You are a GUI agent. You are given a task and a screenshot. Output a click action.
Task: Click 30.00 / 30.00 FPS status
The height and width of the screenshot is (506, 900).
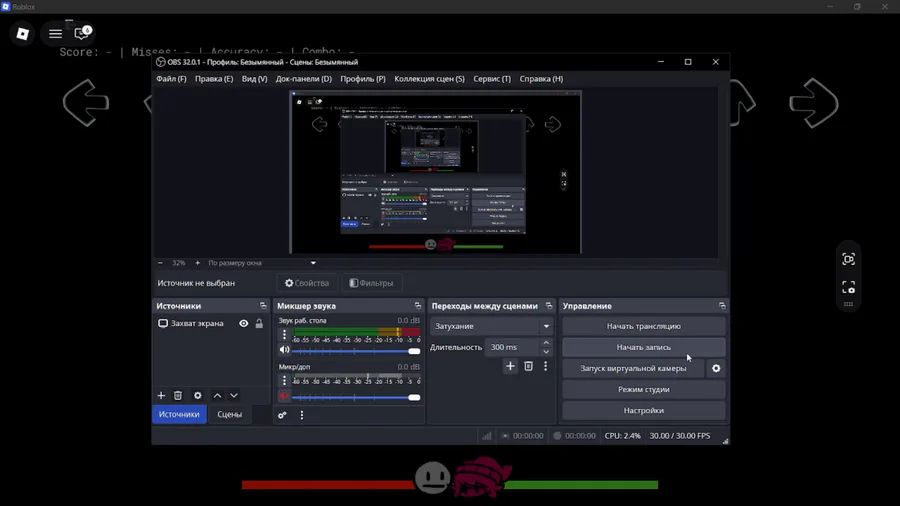(680, 436)
